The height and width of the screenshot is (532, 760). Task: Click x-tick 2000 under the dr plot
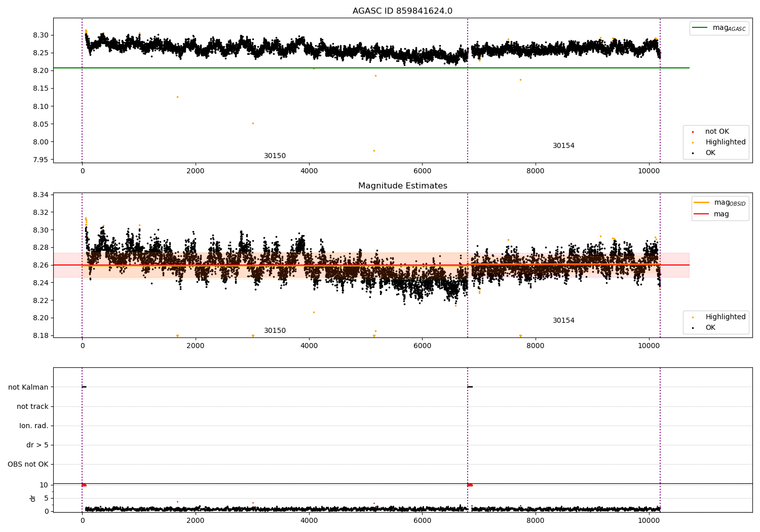(196, 521)
